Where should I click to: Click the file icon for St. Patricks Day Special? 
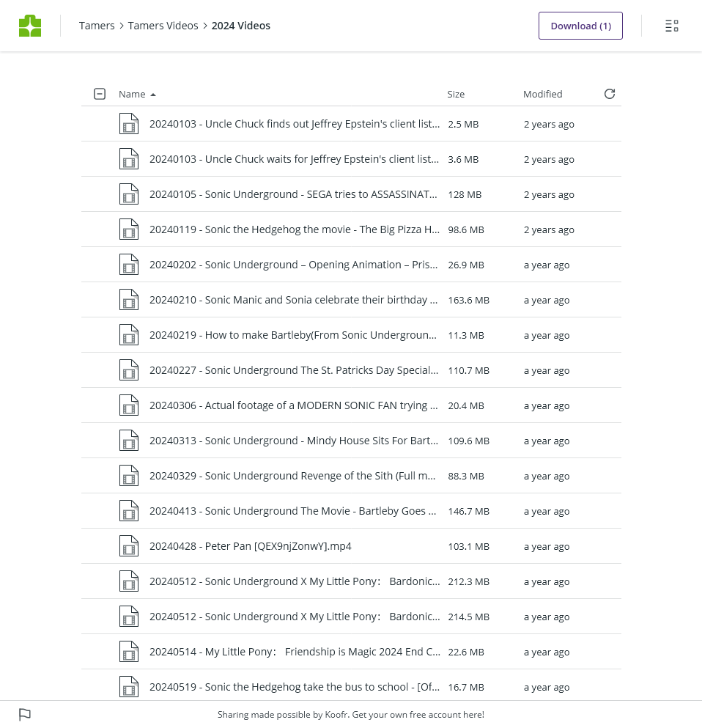pyautogui.click(x=129, y=370)
